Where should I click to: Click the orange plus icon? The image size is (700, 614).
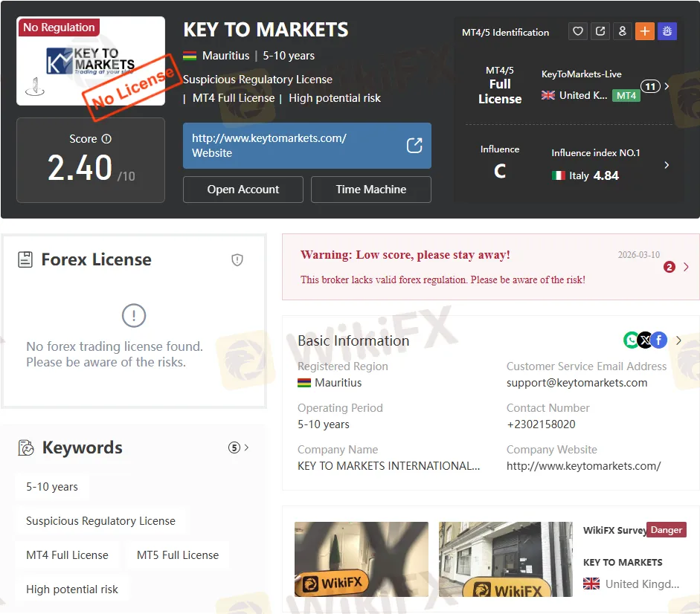coord(645,31)
